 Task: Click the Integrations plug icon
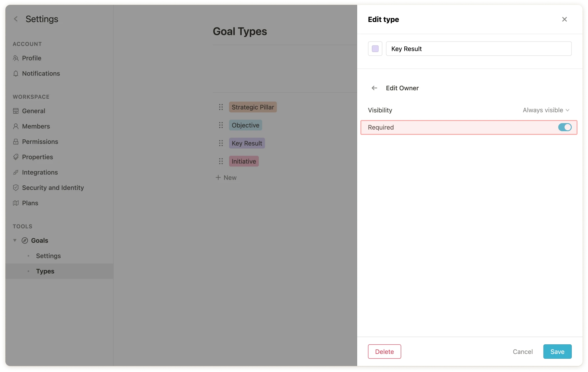tap(16, 172)
